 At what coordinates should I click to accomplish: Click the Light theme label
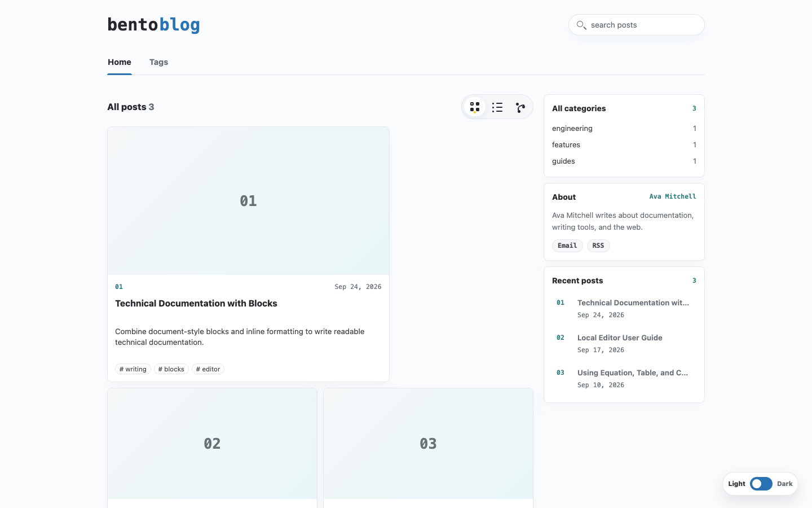click(x=736, y=484)
